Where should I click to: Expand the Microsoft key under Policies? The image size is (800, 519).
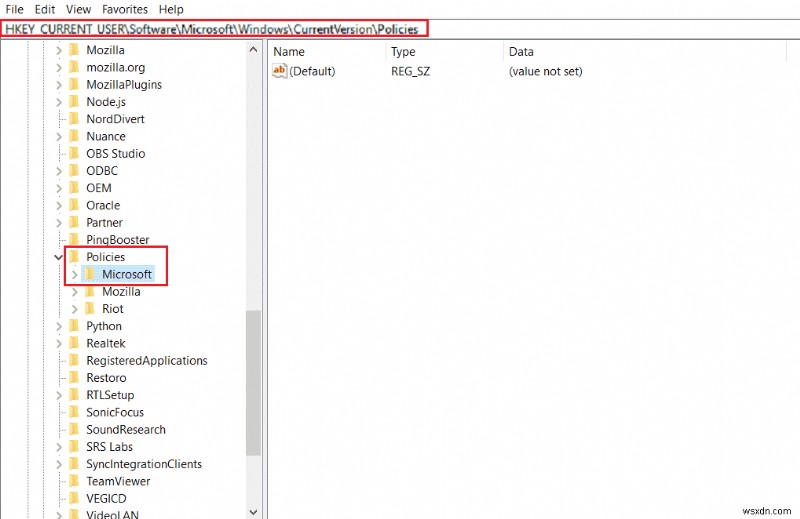pos(74,275)
